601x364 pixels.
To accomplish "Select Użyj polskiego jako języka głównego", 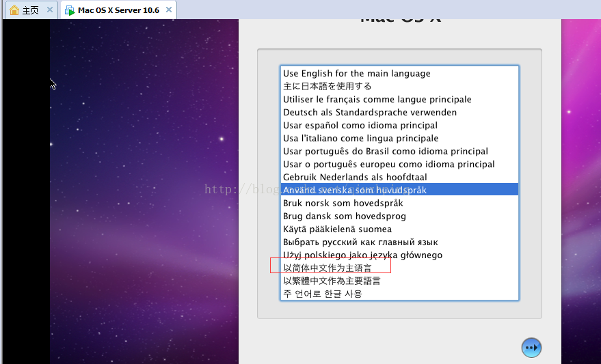I will click(x=399, y=255).
